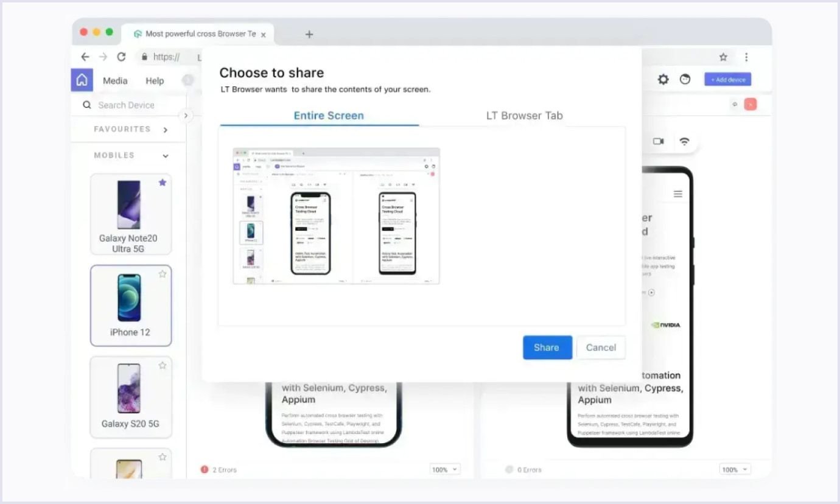
Task: Click the video recording camera icon
Action: click(658, 141)
